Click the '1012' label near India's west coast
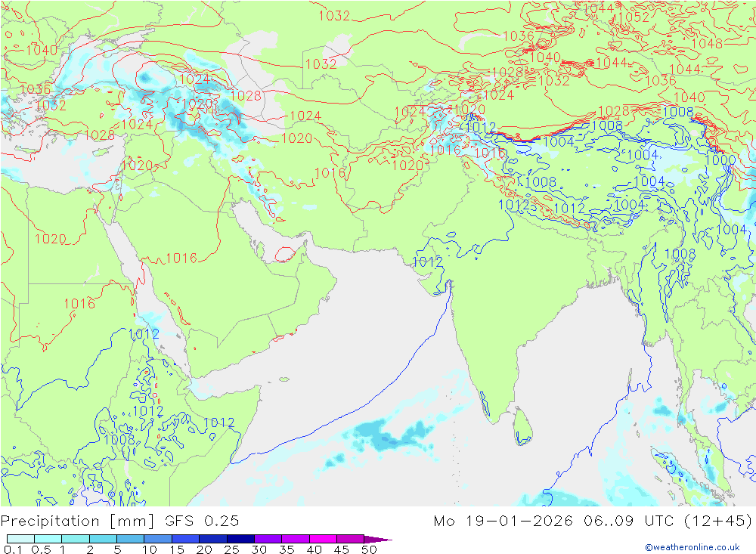The image size is (756, 554). (x=428, y=262)
